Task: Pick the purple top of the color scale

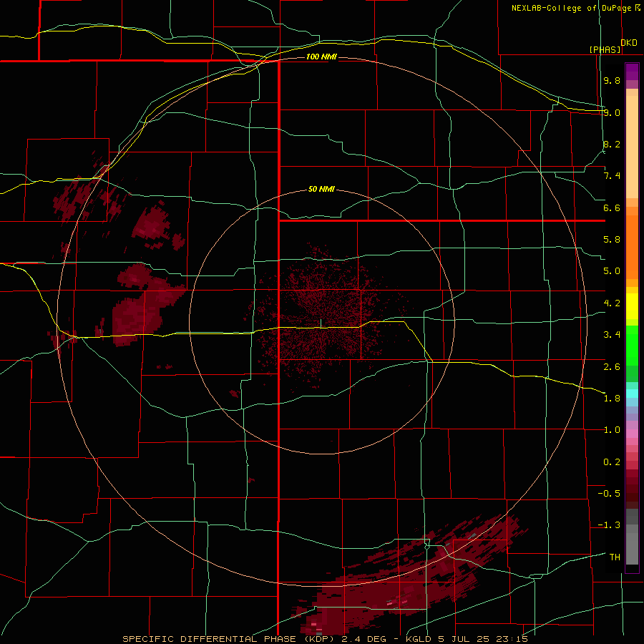Action: (632, 72)
